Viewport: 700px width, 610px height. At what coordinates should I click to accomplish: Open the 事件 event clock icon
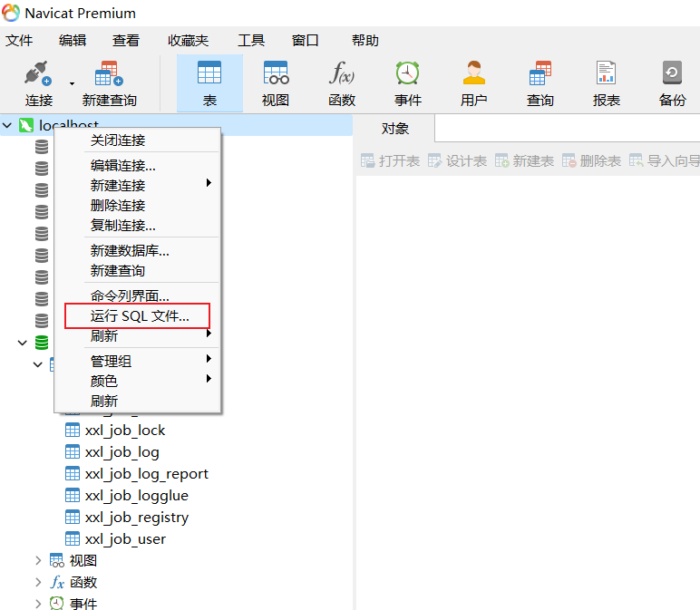coord(408,73)
